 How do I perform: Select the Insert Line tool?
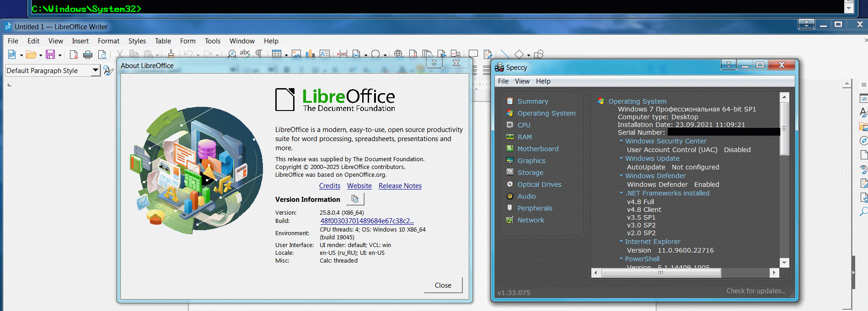504,54
